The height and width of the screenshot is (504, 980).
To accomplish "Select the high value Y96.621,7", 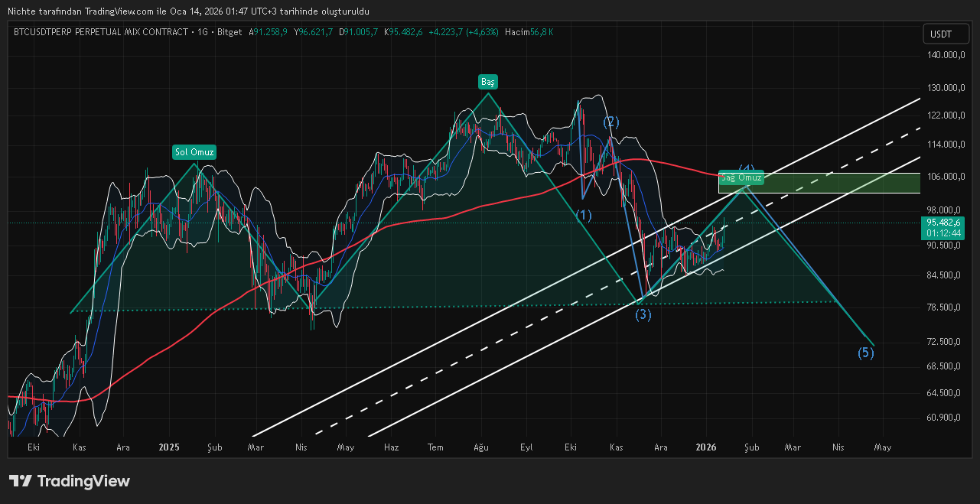I will tap(313, 32).
